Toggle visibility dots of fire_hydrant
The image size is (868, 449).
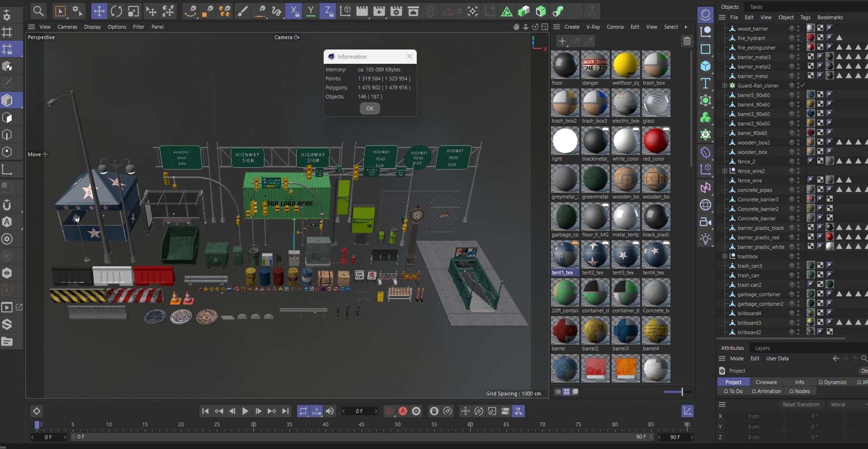tap(798, 38)
